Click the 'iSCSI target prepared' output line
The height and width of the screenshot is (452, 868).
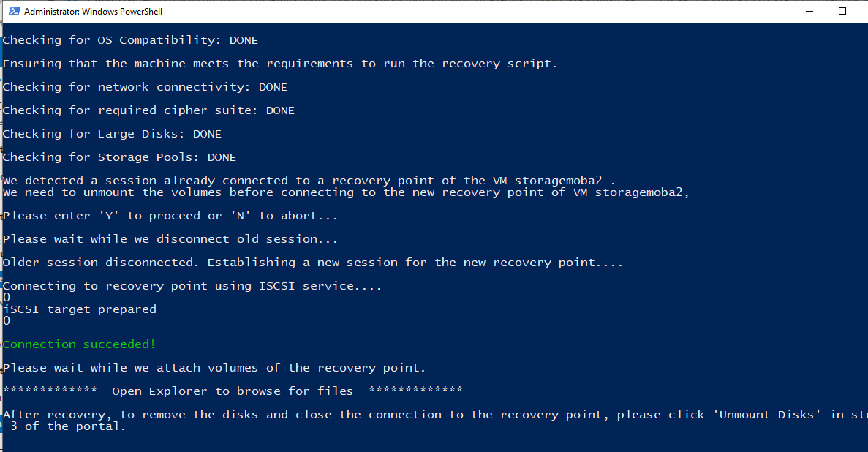79,309
